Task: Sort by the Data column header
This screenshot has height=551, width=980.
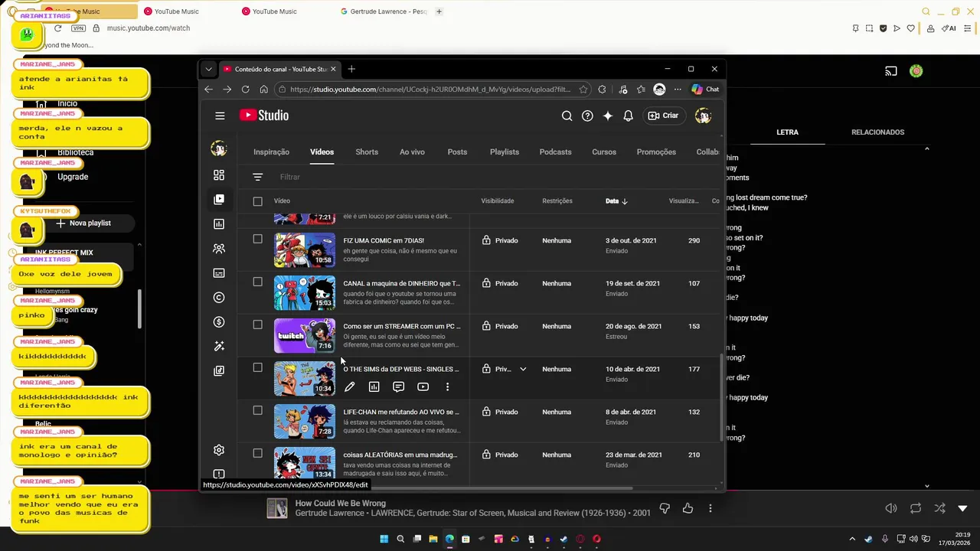Action: (616, 201)
